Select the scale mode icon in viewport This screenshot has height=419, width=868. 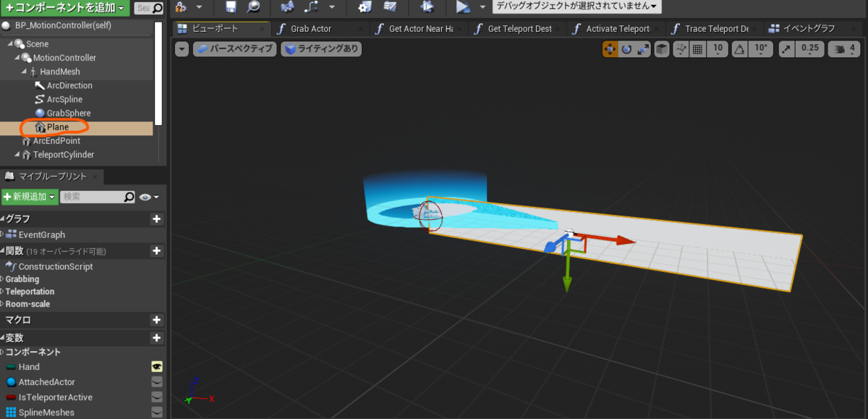(x=643, y=49)
